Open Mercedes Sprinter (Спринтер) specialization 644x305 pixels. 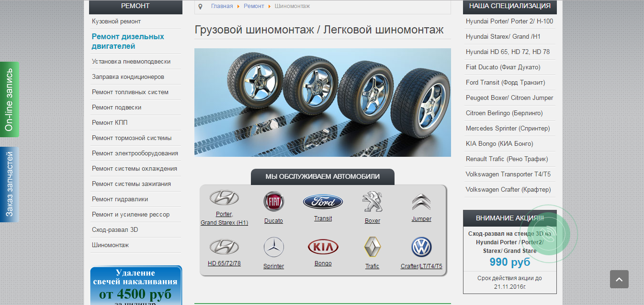[509, 129]
